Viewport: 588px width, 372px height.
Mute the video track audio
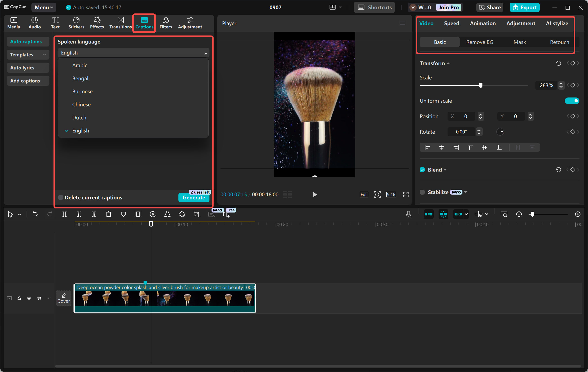pyautogui.click(x=39, y=298)
